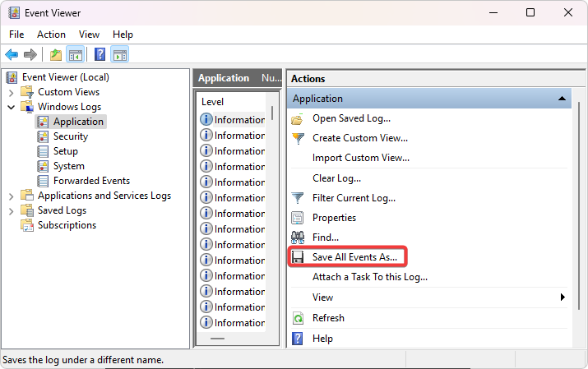Click the blue Help icon in the toolbar
588x369 pixels.
100,55
